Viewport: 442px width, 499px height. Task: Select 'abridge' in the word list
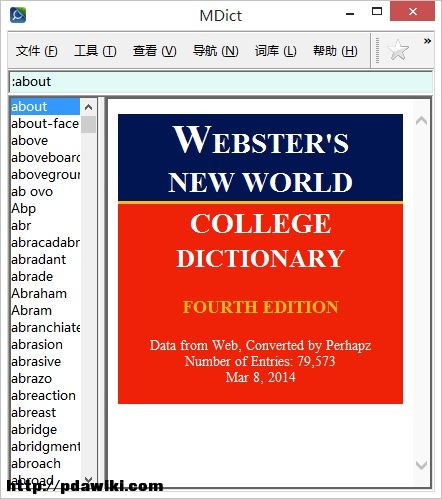[x=45, y=430]
